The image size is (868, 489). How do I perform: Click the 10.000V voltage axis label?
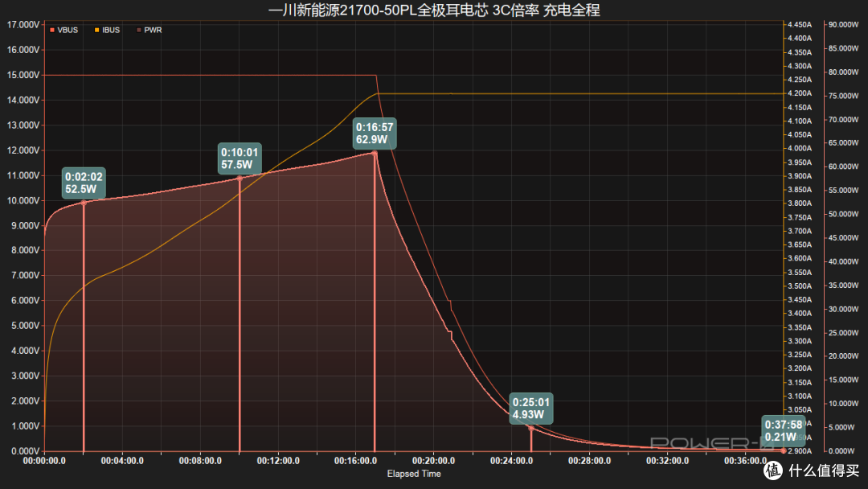[23, 200]
